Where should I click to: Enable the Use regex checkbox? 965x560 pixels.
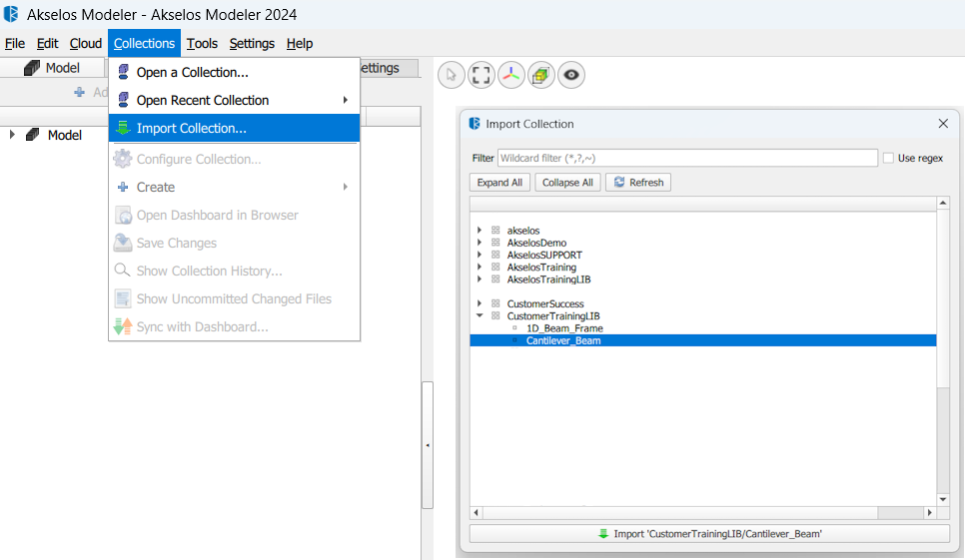pos(888,158)
